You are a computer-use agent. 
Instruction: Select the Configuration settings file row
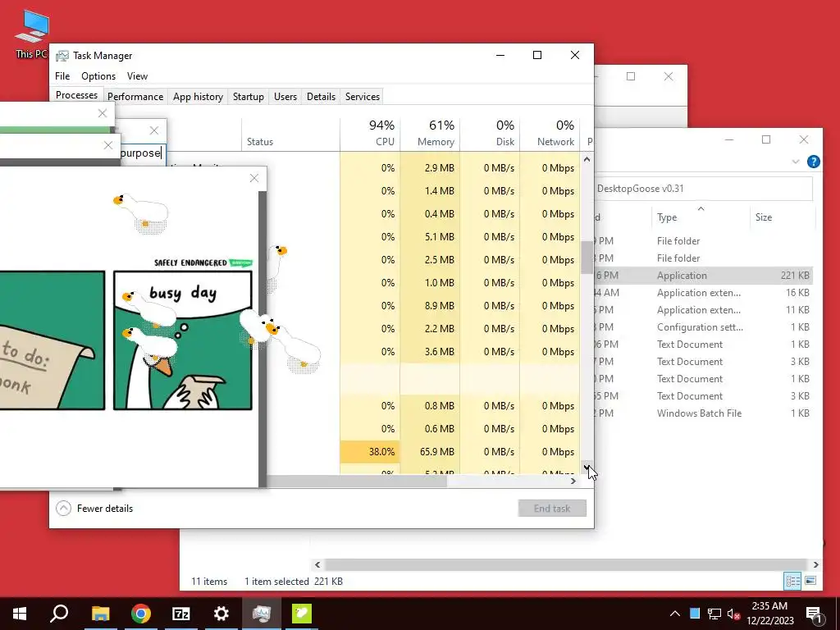tap(703, 326)
